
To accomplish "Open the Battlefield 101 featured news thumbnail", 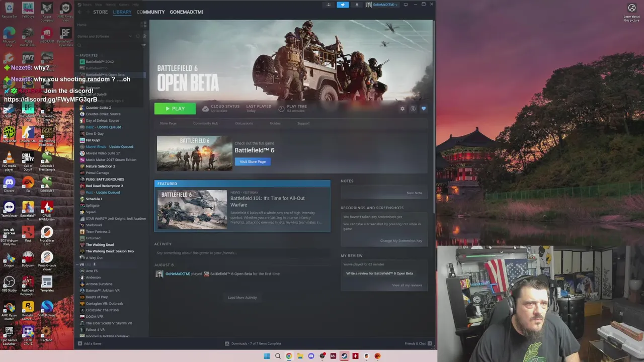I will click(x=192, y=210).
